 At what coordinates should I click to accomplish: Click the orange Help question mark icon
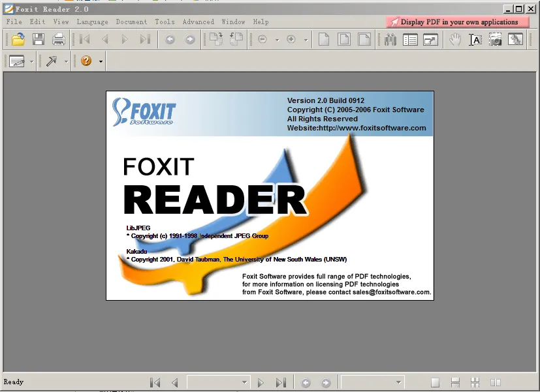[86, 61]
